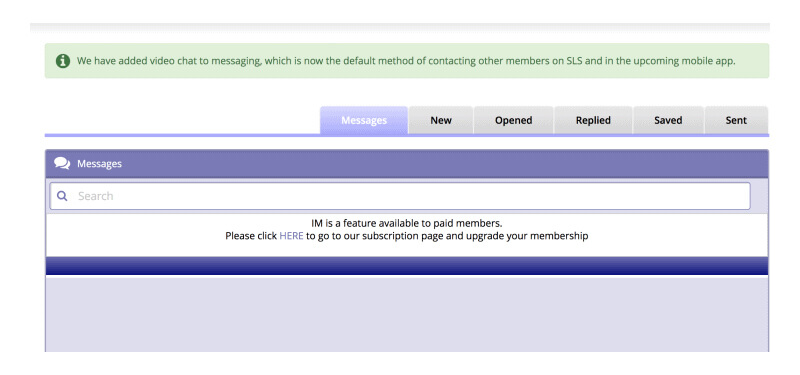Click the chat bubbles icon in Messages header
Screen dimensions: 800x375
tap(62, 163)
